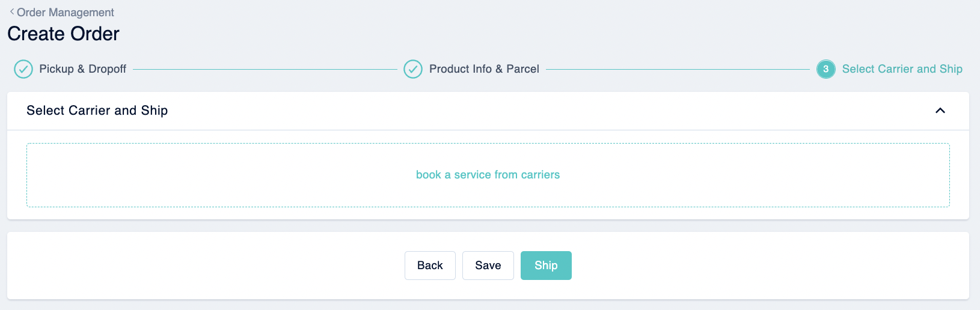Click the Product Info & Parcel checkmark circle

tap(413, 69)
